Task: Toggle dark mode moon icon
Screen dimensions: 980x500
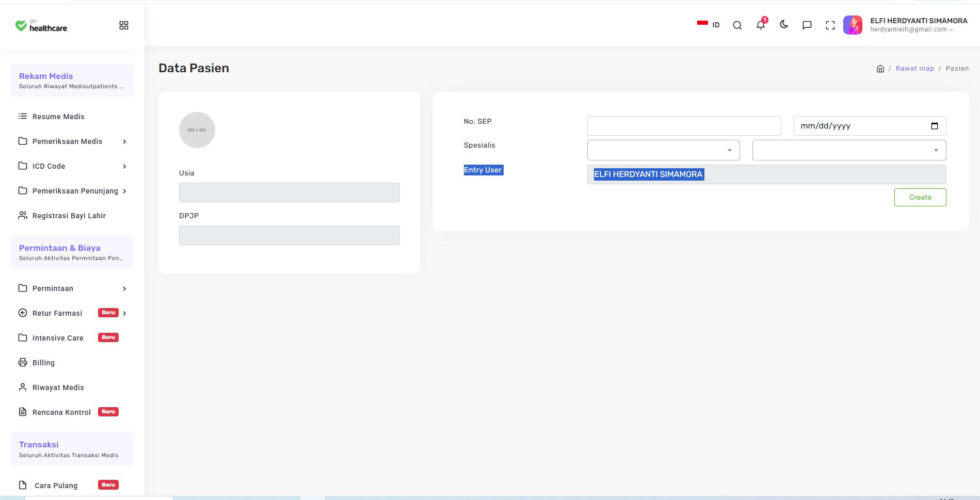Action: (x=784, y=25)
